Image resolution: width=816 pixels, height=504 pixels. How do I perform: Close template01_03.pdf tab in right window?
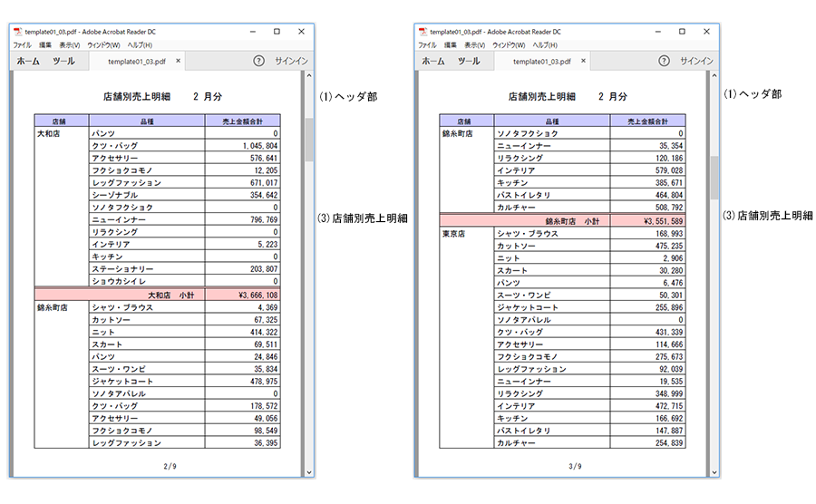point(583,61)
